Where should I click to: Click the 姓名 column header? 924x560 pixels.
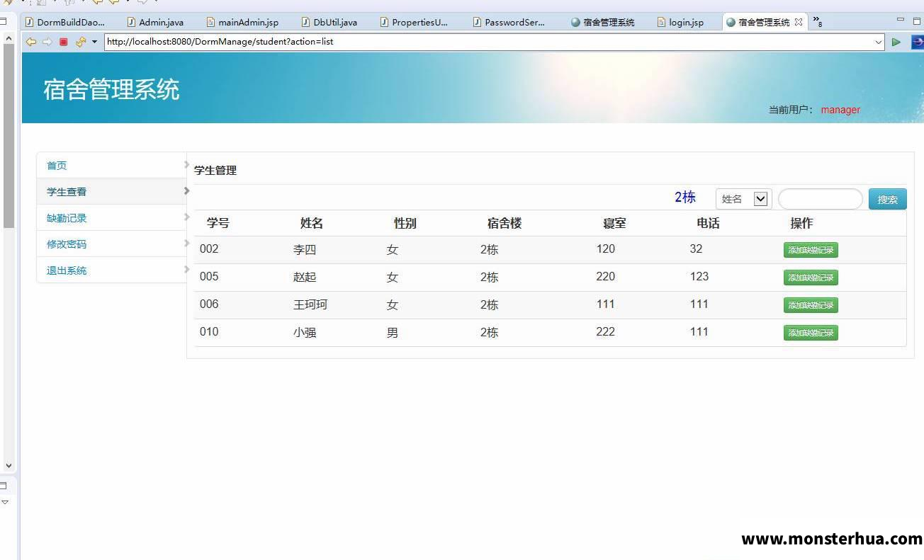[x=312, y=223]
